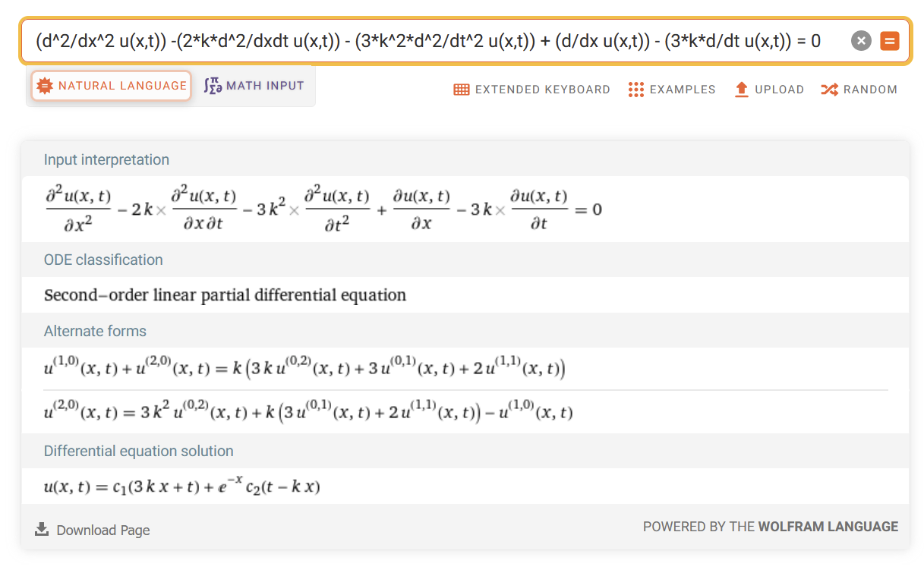Click the Math Input integral icon
The image size is (924, 573).
coord(212,86)
